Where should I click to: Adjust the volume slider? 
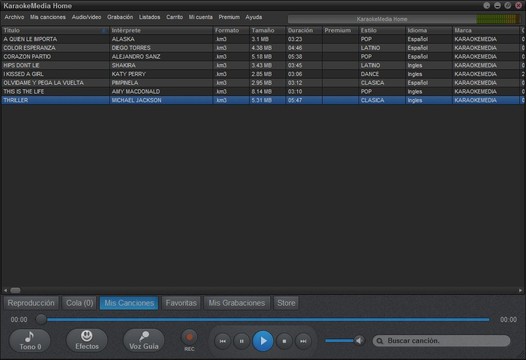coord(339,341)
